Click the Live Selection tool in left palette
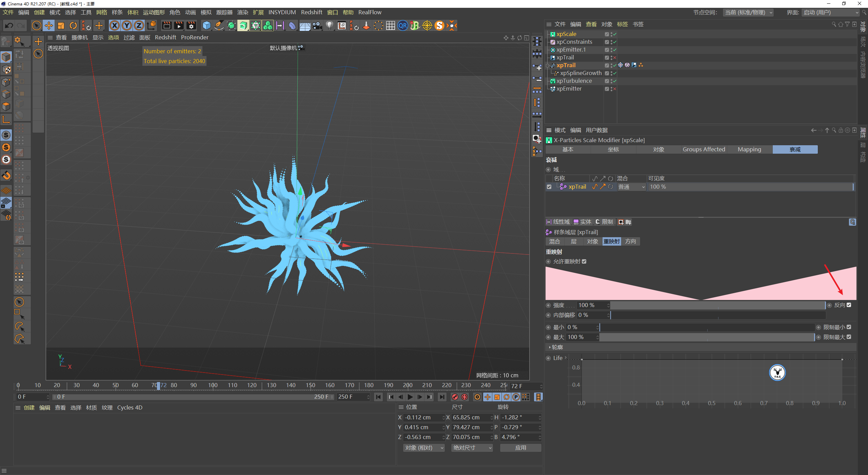 (x=19, y=302)
